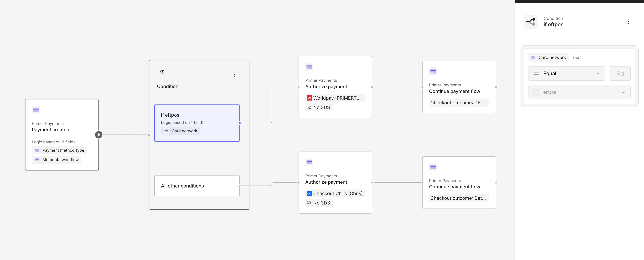
Task: Click the Metadata.workflow field tag
Action: click(57, 159)
